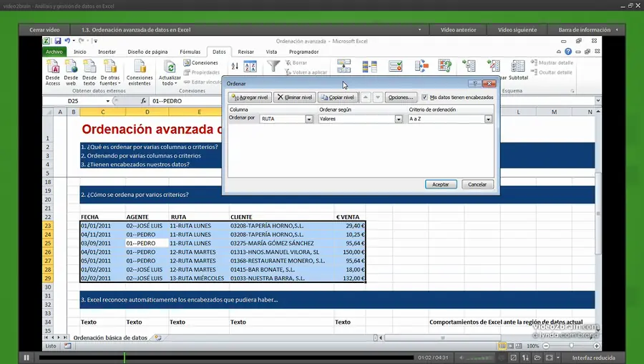Open the customize quick access toolbar arrow

[x=95, y=41]
